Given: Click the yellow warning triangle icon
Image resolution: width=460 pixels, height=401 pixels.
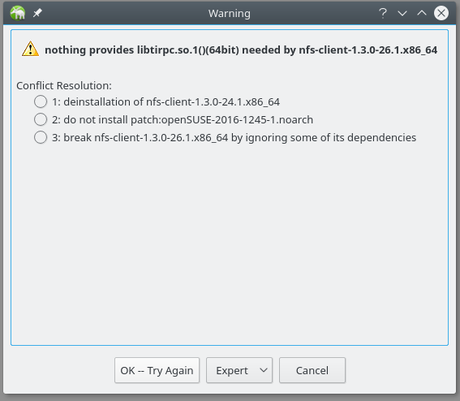Looking at the screenshot, I should (x=30, y=49).
